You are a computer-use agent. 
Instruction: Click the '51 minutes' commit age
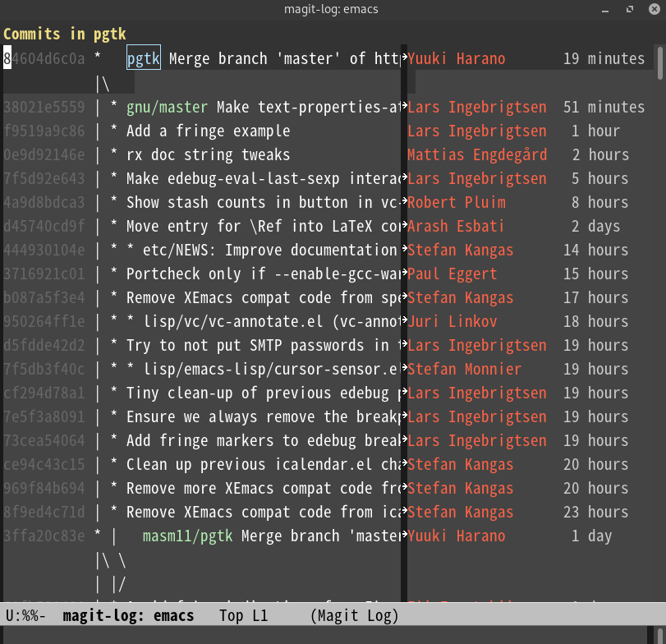[604, 107]
